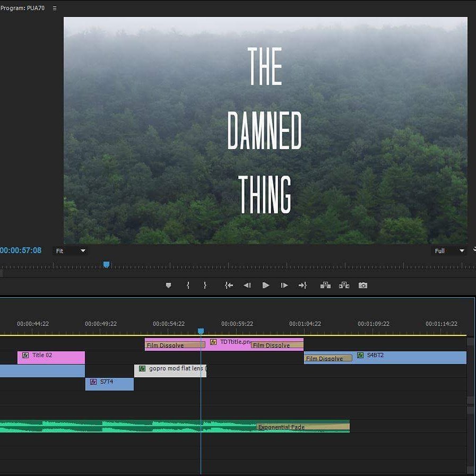Click the 00:01:14:22 ruler mark
The image size is (476, 476).
click(442, 324)
